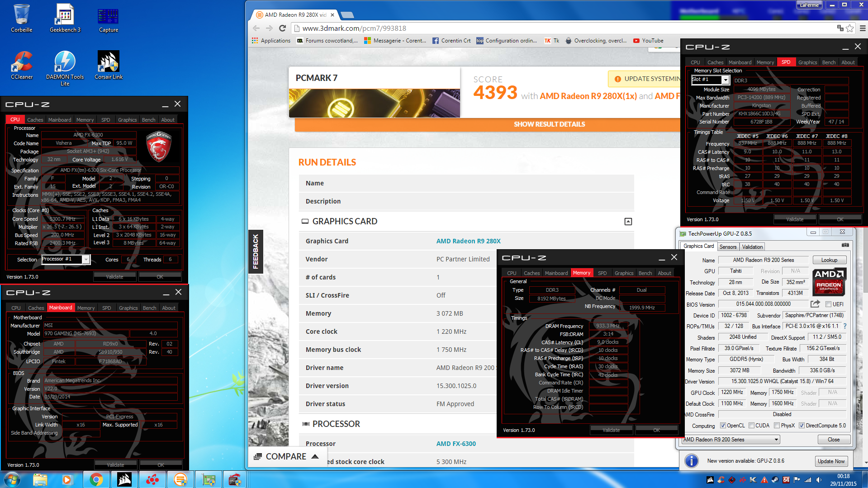Click OK in the Mainboard CPU-Z window
This screenshot has width=868, height=488.
click(x=161, y=465)
